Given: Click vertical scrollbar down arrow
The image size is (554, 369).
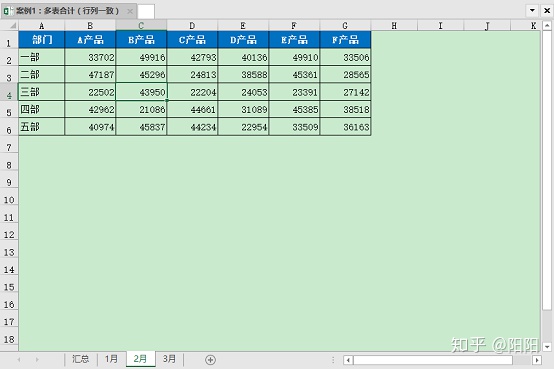Looking at the screenshot, I should pos(547,347).
